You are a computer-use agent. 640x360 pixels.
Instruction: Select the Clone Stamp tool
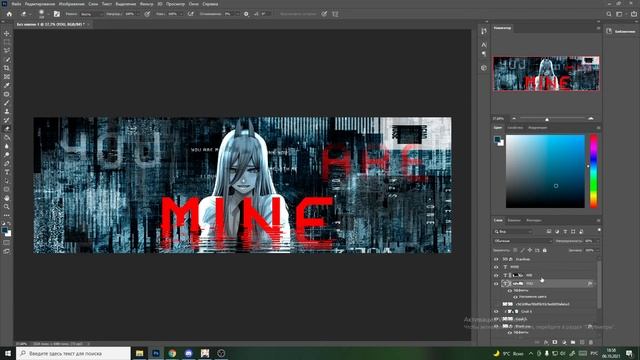(7, 111)
